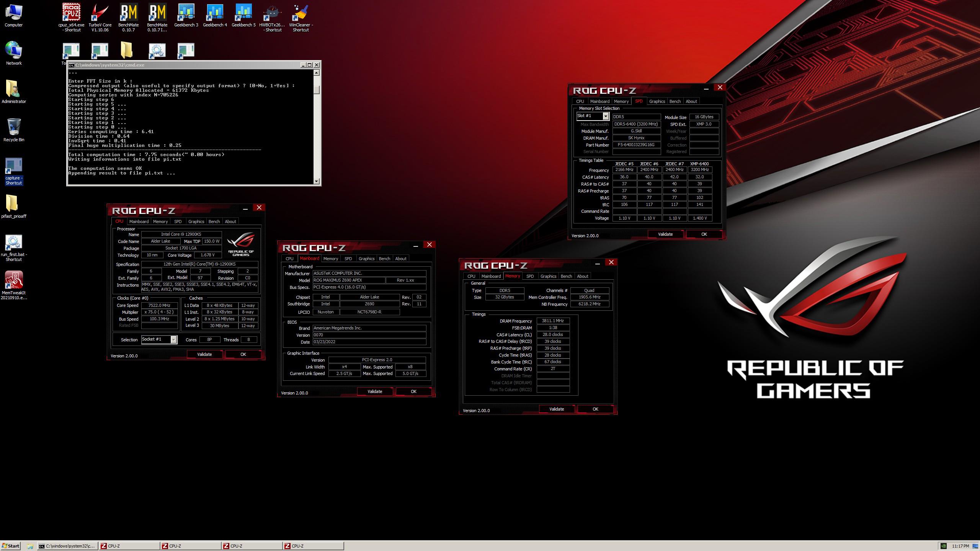Click the BIOS Date value 03/23/2022

tap(369, 342)
